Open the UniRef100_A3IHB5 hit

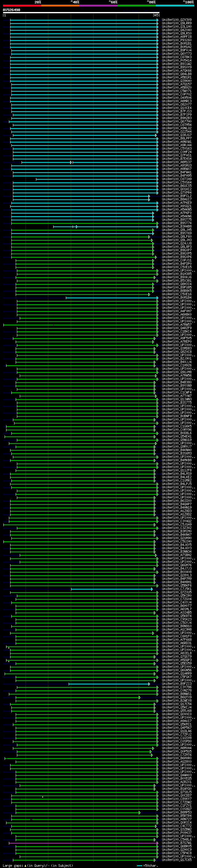click(177, 612)
